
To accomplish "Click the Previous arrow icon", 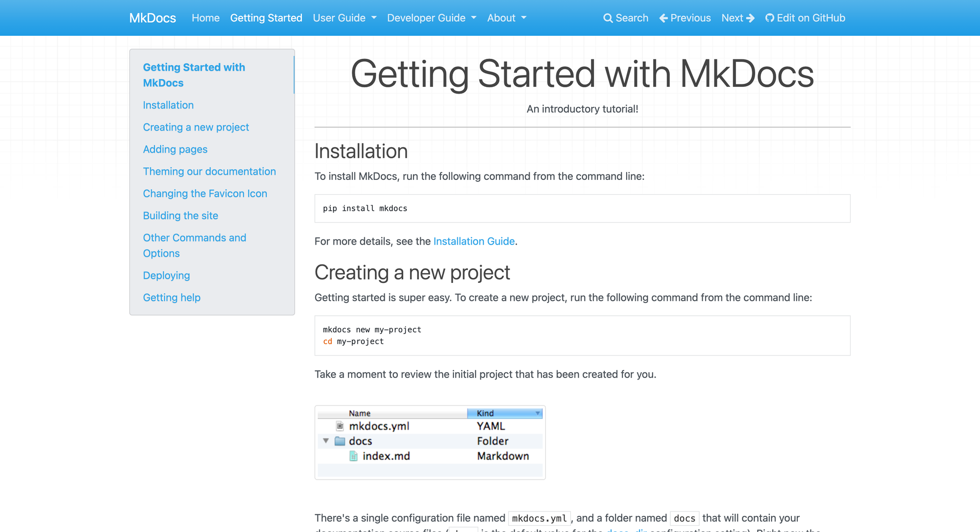I will (x=663, y=18).
